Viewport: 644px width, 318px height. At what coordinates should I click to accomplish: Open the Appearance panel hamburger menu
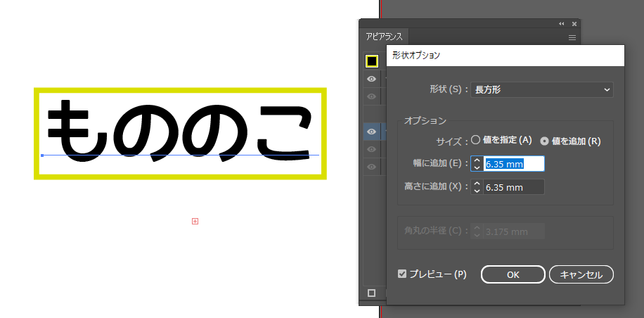[x=572, y=37]
